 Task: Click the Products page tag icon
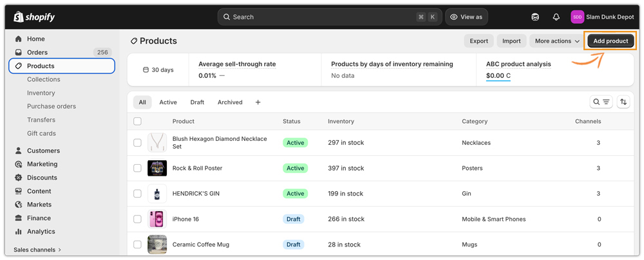point(134,41)
